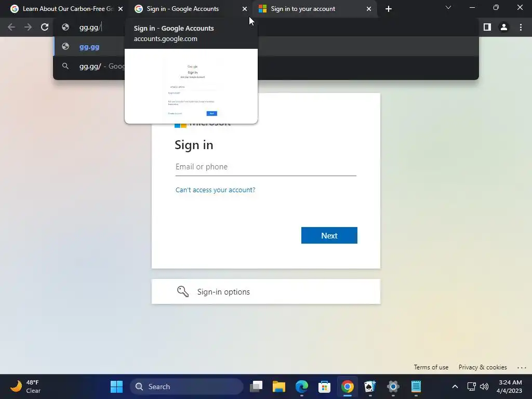Screen dimensions: 532x399
Task: Click the Chrome icon in the taskbar
Action: (x=347, y=387)
